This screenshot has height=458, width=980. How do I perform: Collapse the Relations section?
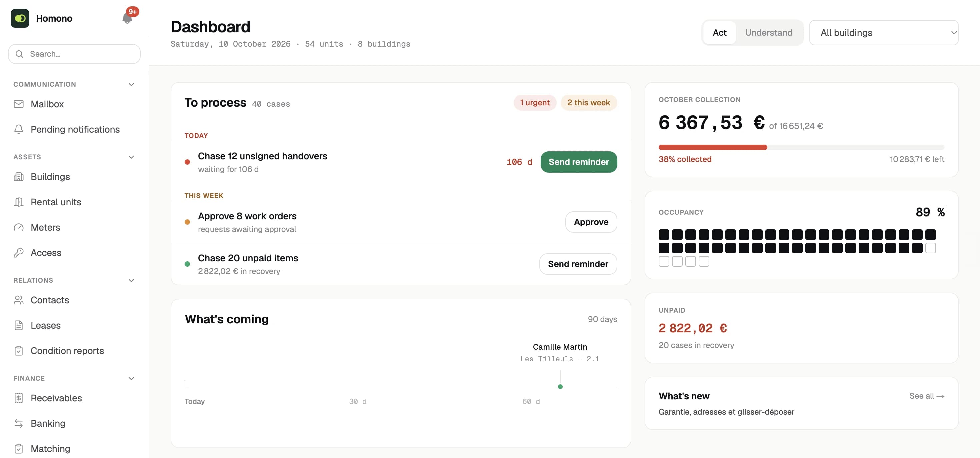(x=131, y=280)
